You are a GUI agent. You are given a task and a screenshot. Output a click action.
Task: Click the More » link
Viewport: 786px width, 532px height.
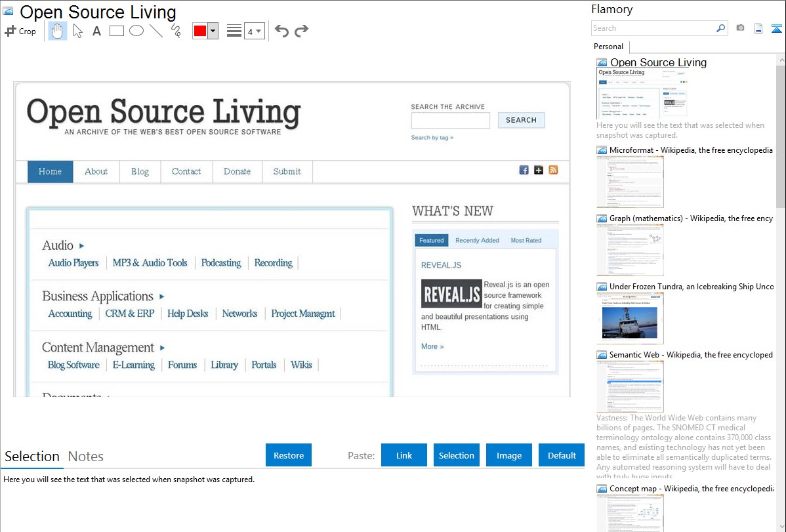pyautogui.click(x=432, y=346)
